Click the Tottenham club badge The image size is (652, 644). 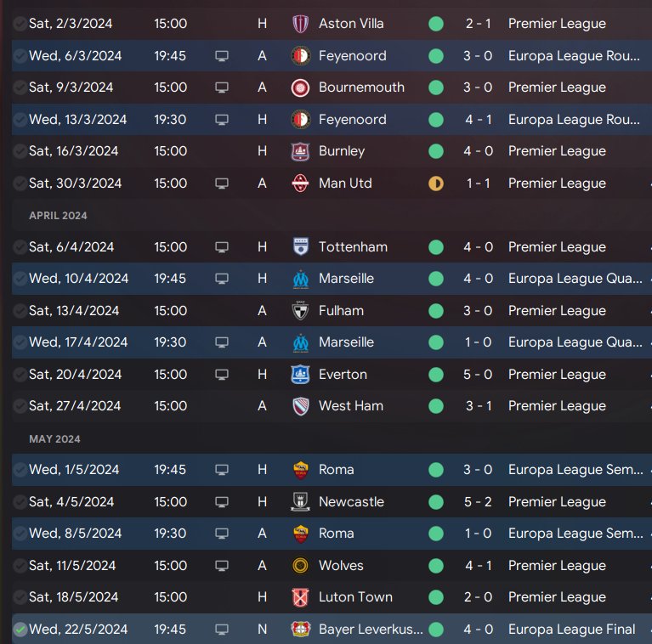[300, 247]
